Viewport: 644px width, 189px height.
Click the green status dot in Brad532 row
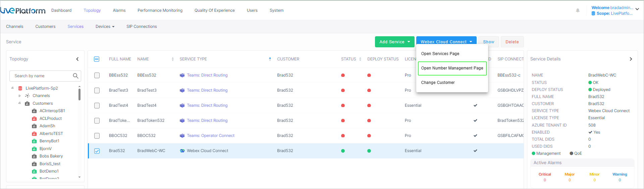(343, 151)
